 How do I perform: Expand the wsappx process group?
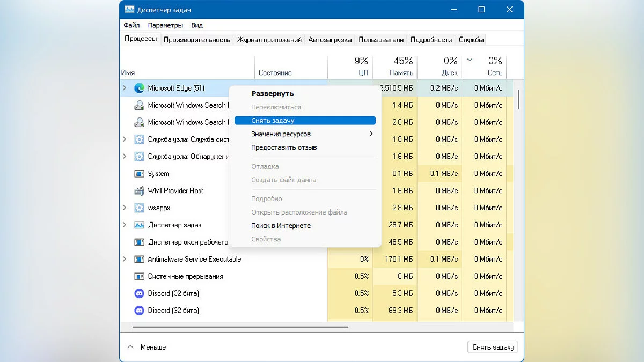point(125,208)
